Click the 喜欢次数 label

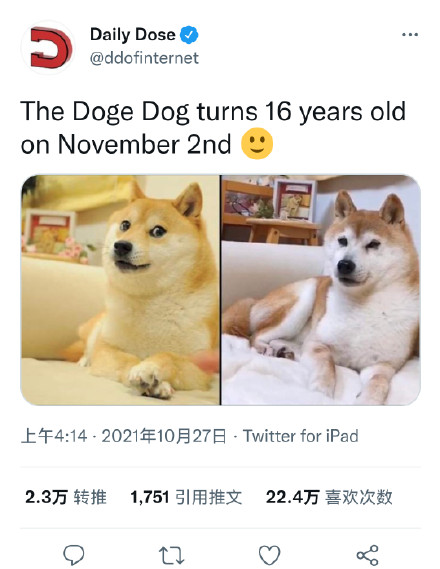click(359, 497)
